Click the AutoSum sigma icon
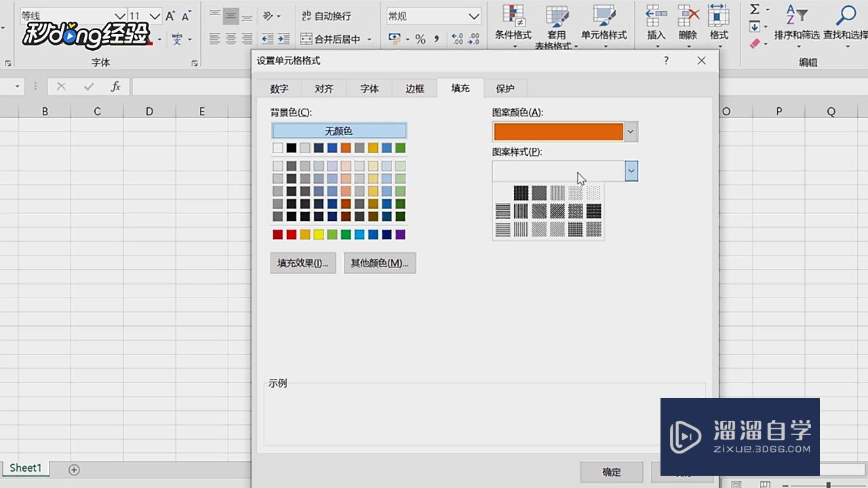 (755, 9)
